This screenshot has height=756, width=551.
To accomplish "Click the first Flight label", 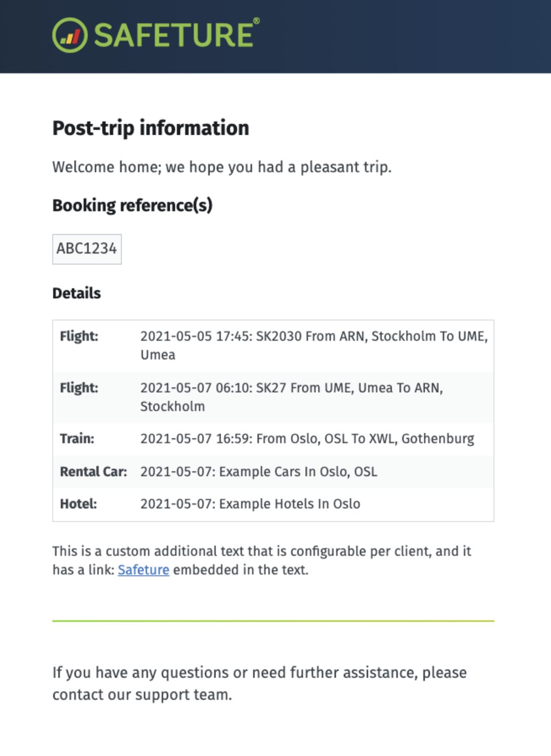I will coord(79,336).
